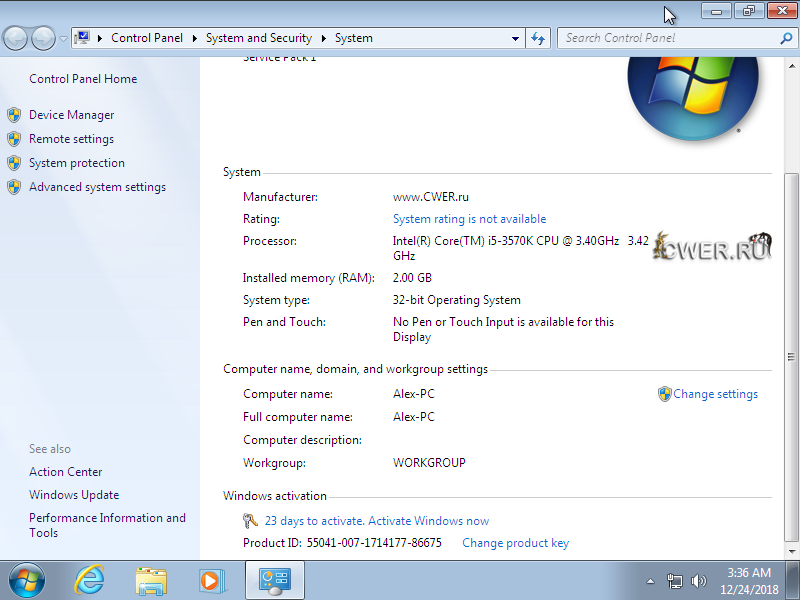The width and height of the screenshot is (800, 600).
Task: Launch Internet Explorer from the taskbar
Action: [89, 580]
